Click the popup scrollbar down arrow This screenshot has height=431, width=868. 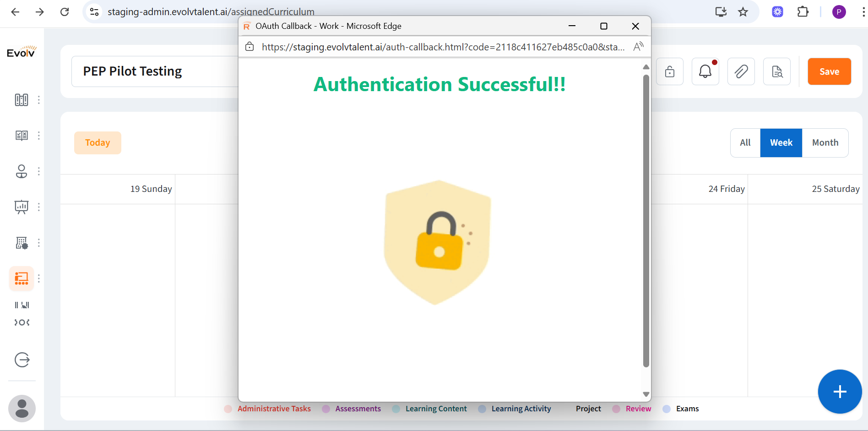tap(646, 394)
